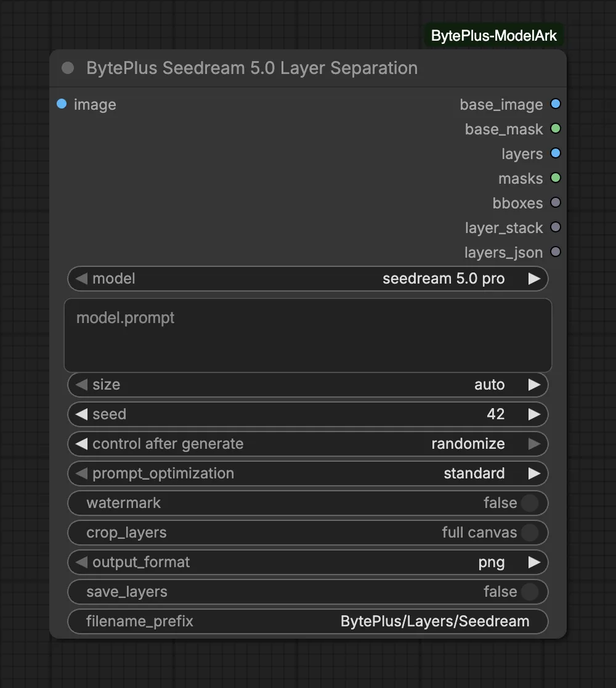616x688 pixels.
Task: Open the size dropdown set to auto
Action: (308, 385)
